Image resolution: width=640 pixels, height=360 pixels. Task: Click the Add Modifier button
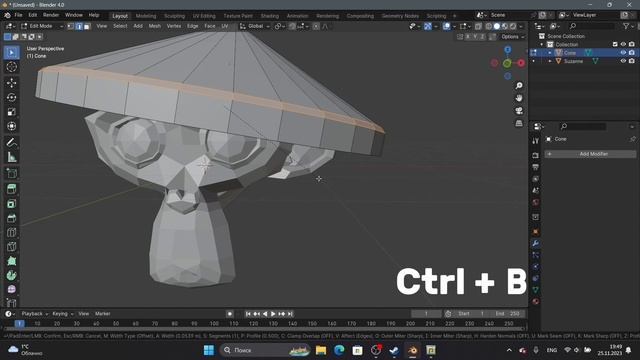coord(590,154)
